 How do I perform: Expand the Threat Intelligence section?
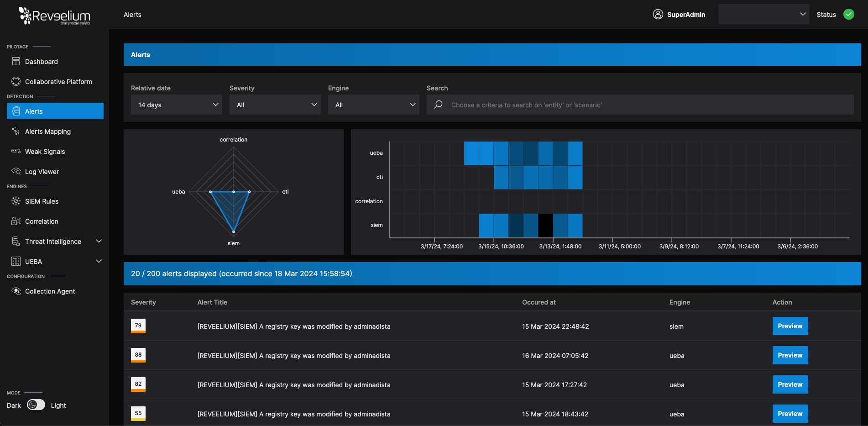tap(99, 241)
